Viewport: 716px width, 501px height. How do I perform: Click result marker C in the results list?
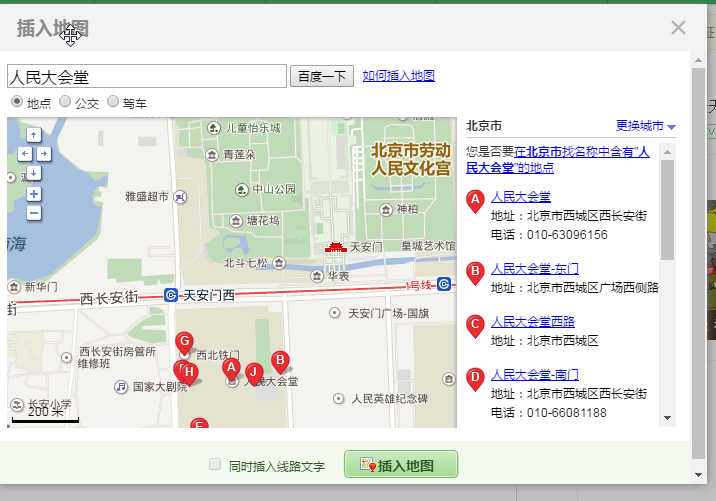[475, 326]
